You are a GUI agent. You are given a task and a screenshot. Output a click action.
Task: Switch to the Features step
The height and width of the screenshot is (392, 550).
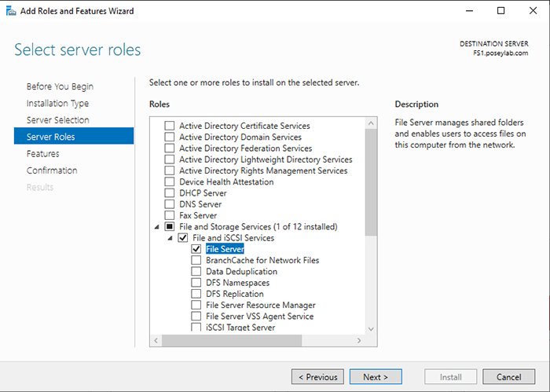[x=42, y=154]
